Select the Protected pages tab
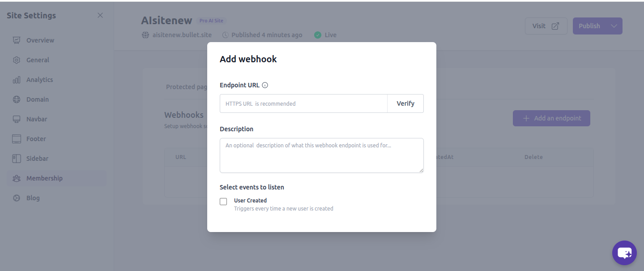Screen dimensions: 644x271 tap(186, 87)
